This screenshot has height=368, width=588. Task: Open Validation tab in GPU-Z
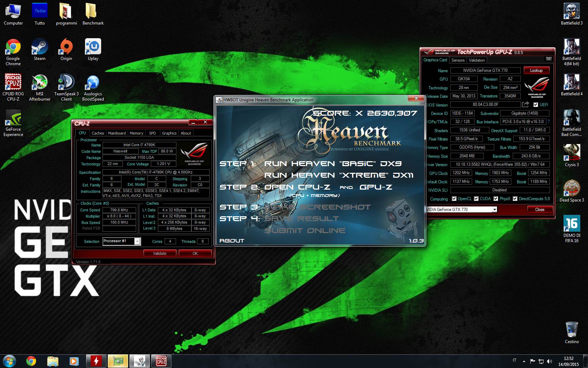(477, 60)
